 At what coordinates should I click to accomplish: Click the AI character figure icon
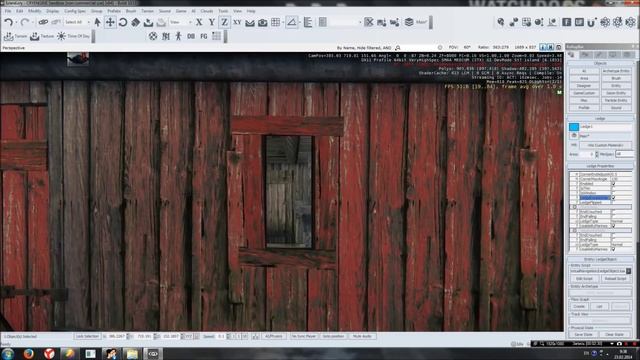pyautogui.click(x=178, y=36)
